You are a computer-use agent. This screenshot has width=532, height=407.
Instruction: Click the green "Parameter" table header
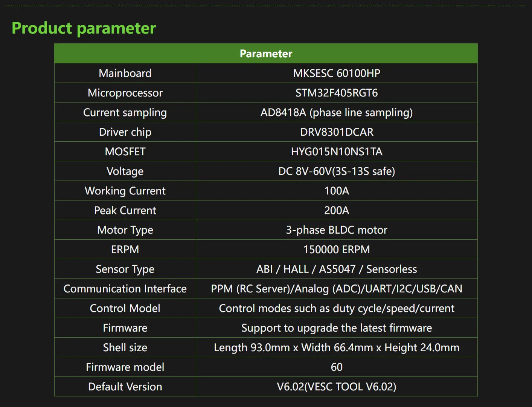pos(266,54)
